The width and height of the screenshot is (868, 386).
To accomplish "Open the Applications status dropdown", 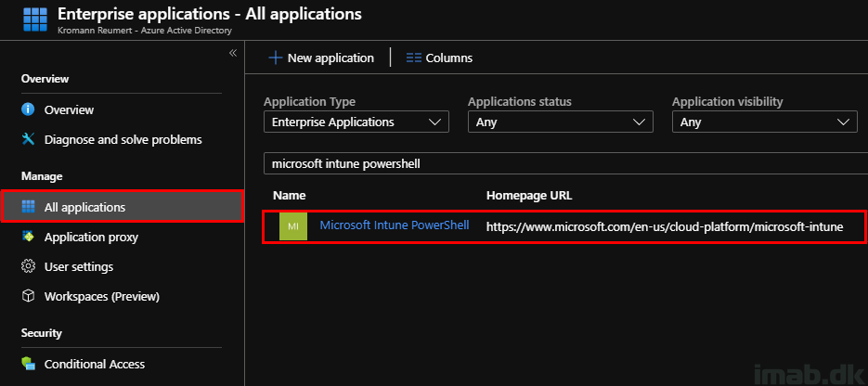I will click(560, 122).
